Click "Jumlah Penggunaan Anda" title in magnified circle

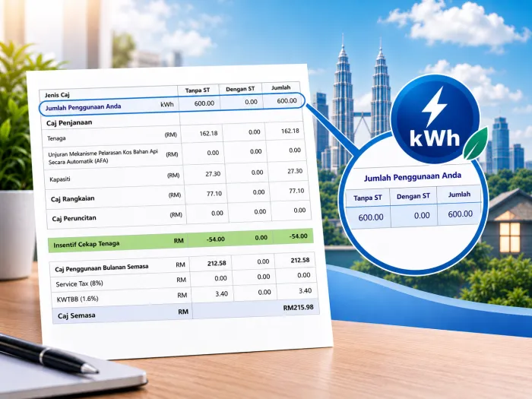[x=413, y=177]
